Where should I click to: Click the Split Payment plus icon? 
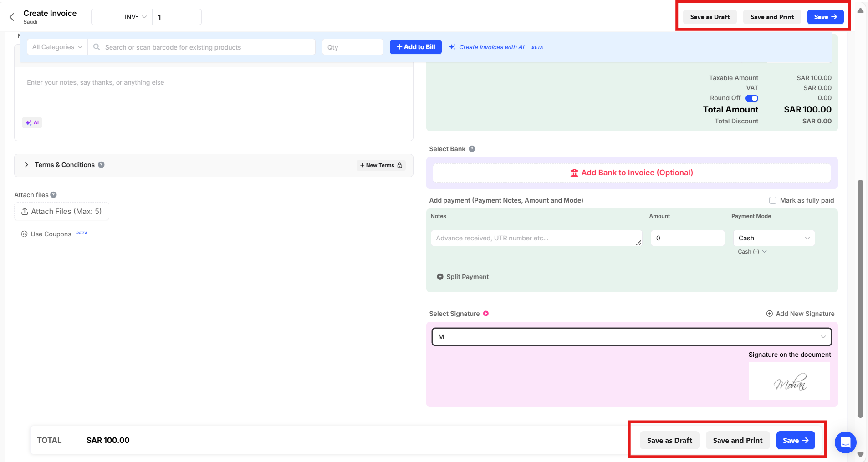pos(440,277)
